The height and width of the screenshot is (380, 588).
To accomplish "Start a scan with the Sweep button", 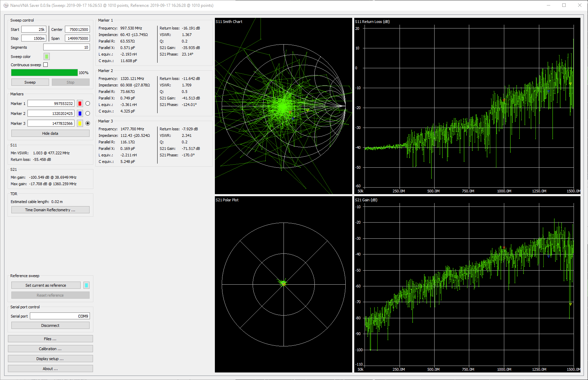I will pos(30,82).
